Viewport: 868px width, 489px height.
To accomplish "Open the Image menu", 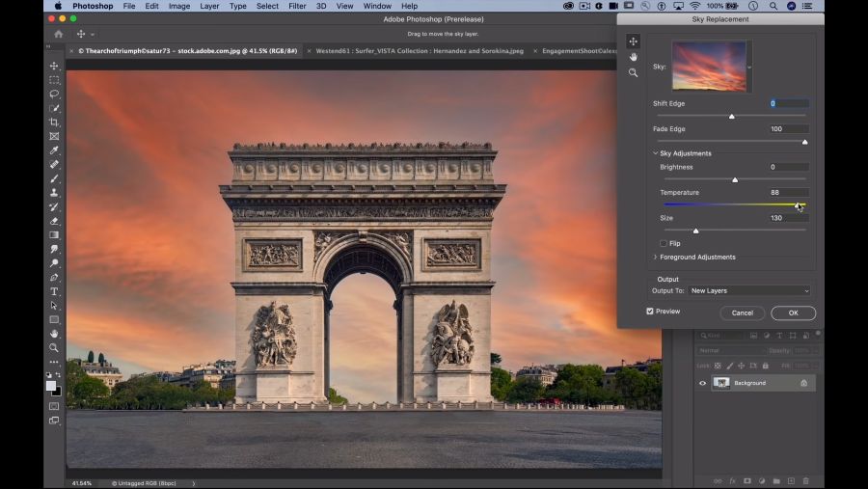I will [178, 6].
